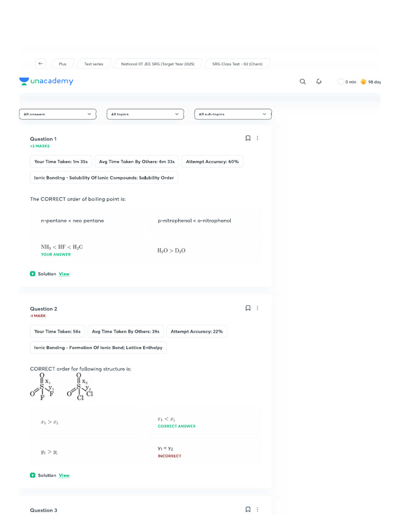Open SRG Class Test - 02 breadcrumb
Viewport: 399px width, 532px height.
point(237,64)
